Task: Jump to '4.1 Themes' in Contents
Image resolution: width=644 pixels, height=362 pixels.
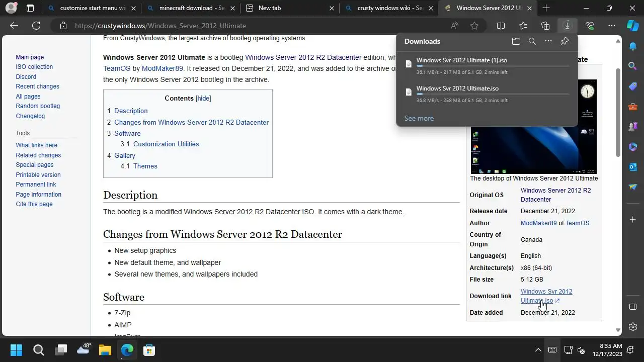Action: 139,166
